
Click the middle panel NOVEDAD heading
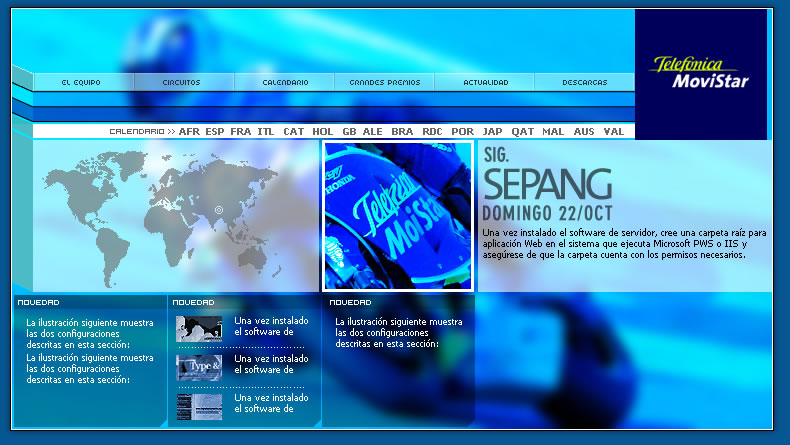click(193, 302)
